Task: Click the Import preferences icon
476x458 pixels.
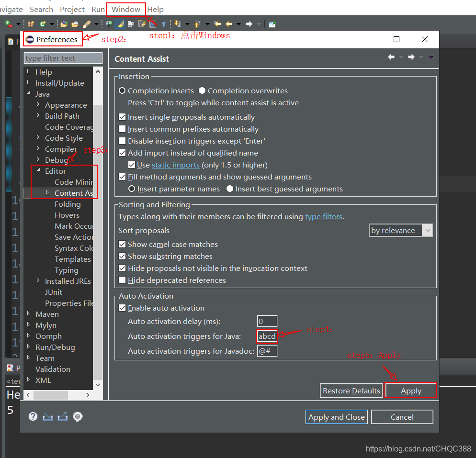Action: coord(48,417)
